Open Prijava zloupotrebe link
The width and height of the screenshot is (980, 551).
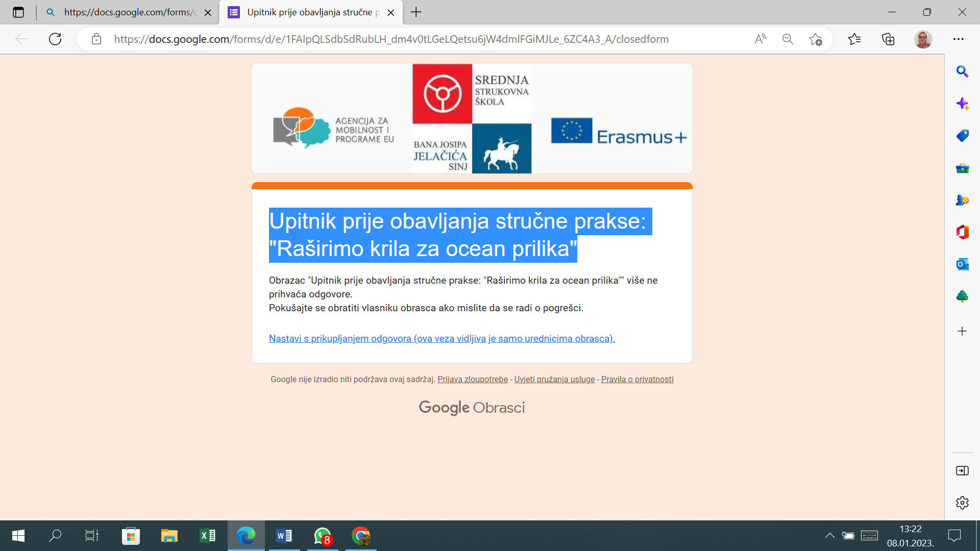pos(473,379)
